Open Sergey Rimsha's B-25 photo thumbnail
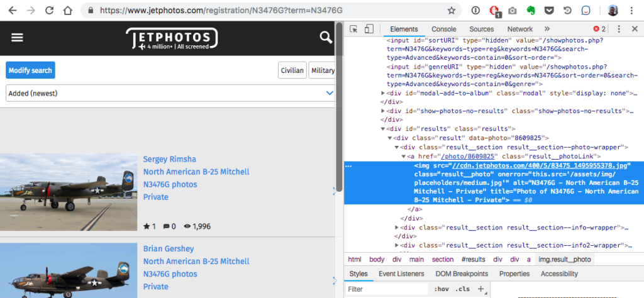 tap(69, 192)
